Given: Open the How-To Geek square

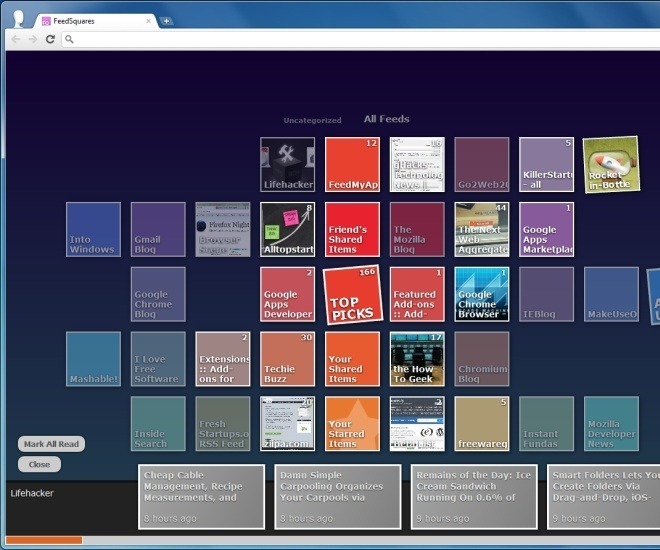Looking at the screenshot, I should tap(417, 359).
